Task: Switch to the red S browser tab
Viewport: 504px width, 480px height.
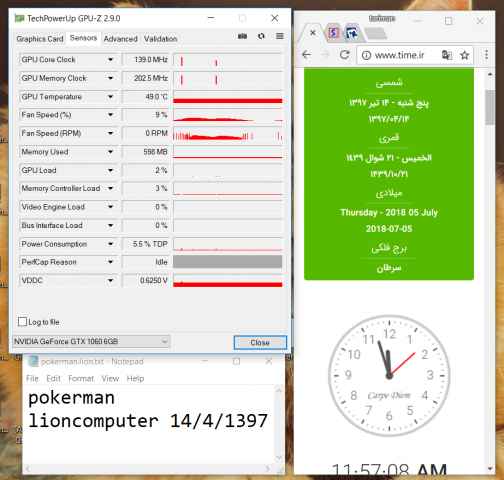Action: pos(334,33)
